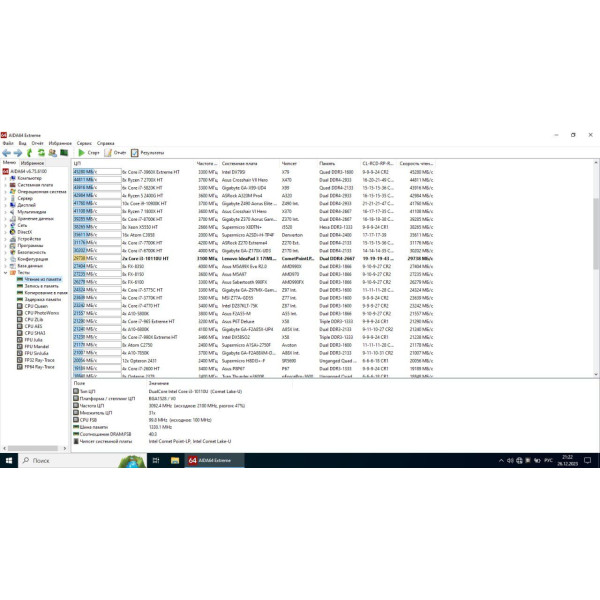This screenshot has width=600, height=600.
Task: Select the CPU Queen test icon
Action: point(20,306)
